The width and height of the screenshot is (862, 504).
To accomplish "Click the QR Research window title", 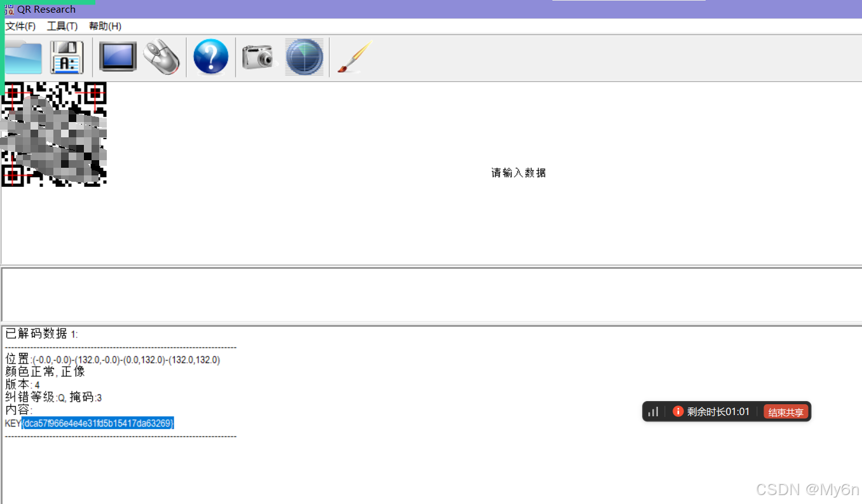I will click(46, 10).
